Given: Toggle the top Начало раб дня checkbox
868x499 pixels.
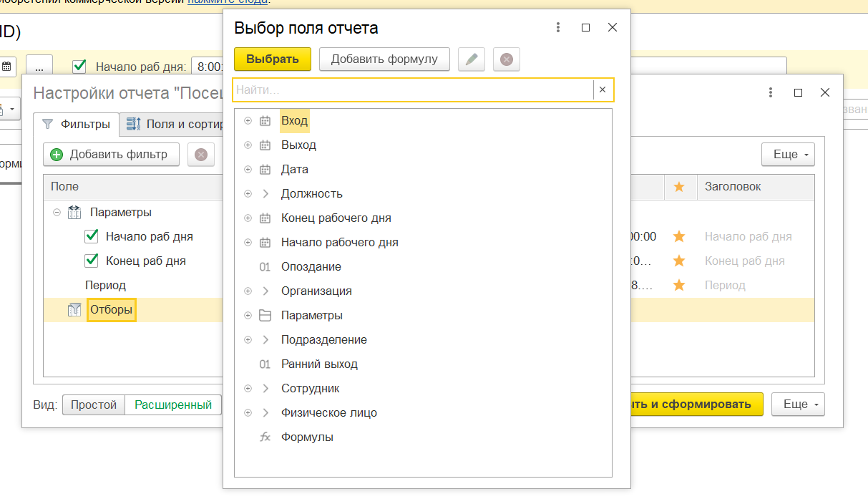Looking at the screenshot, I should [x=80, y=67].
